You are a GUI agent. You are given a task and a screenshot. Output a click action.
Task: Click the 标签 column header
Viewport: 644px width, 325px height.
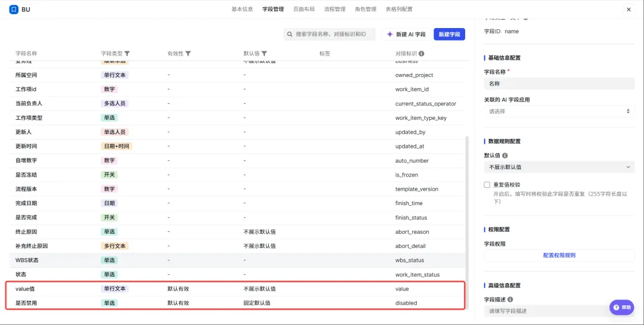324,54
